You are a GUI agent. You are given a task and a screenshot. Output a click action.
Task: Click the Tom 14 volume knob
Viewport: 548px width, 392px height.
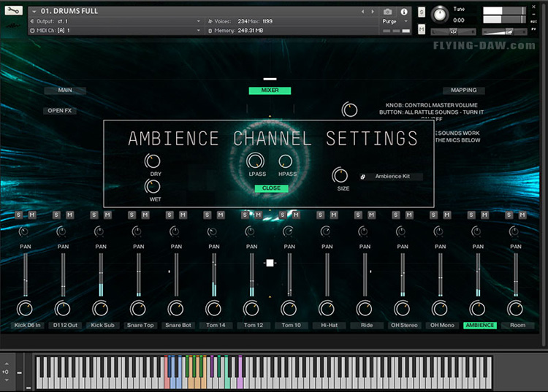pyautogui.click(x=213, y=309)
